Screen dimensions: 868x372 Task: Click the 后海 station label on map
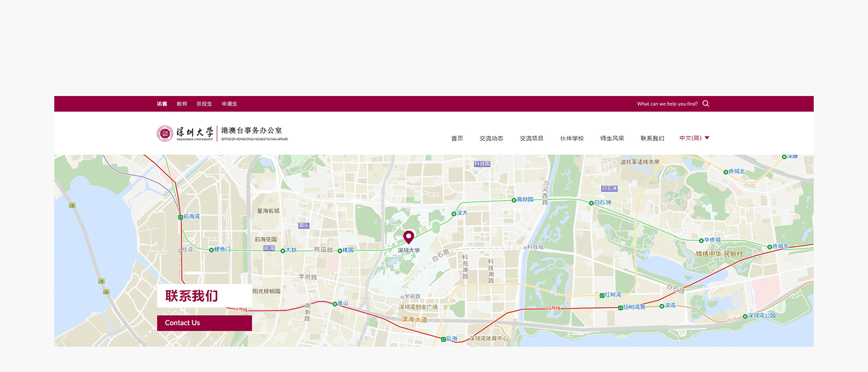(x=452, y=339)
